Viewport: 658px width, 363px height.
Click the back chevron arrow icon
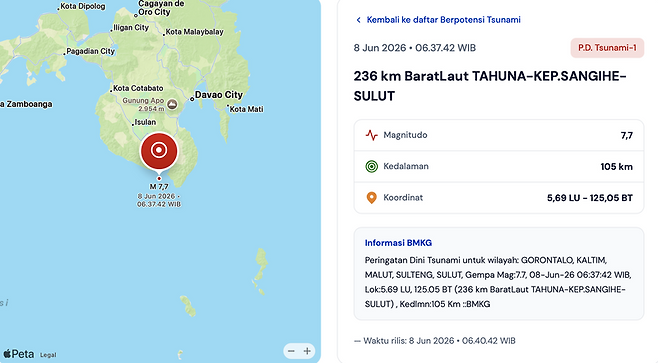tap(358, 20)
